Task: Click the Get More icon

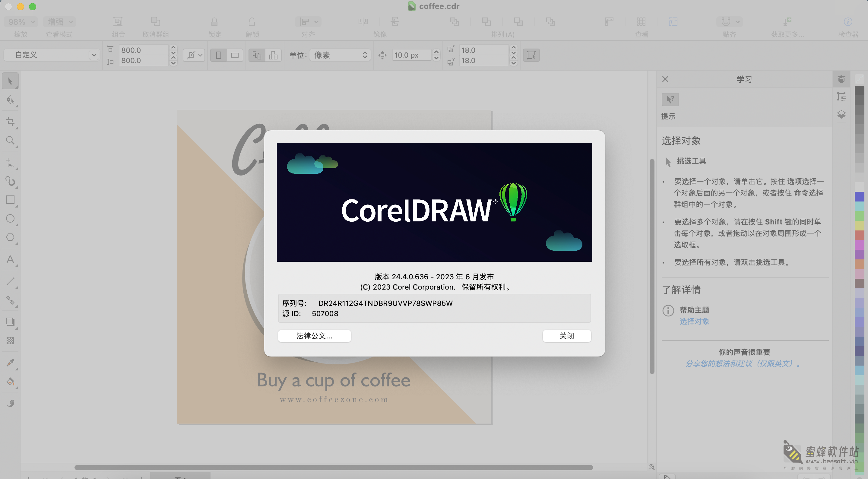Action: coord(787,22)
